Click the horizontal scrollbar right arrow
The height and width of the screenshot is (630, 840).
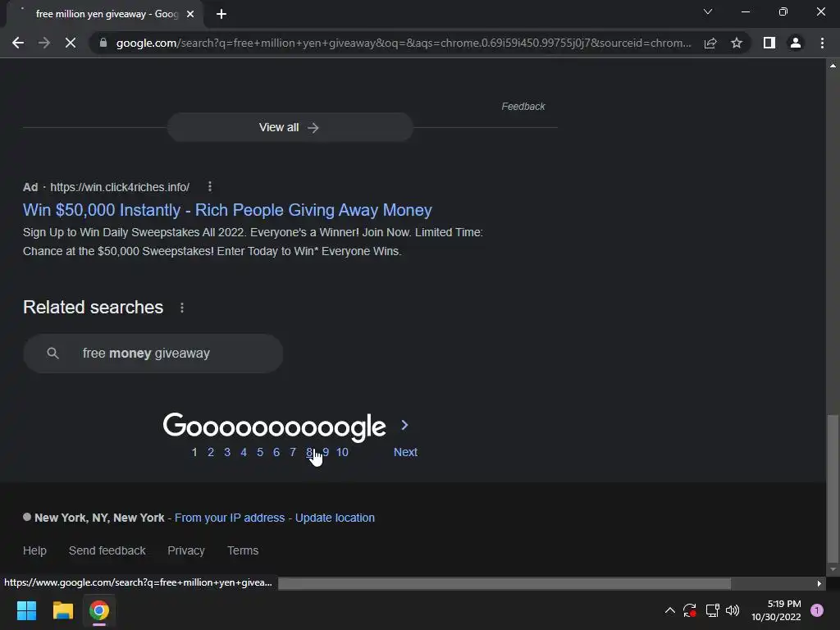[x=819, y=583]
